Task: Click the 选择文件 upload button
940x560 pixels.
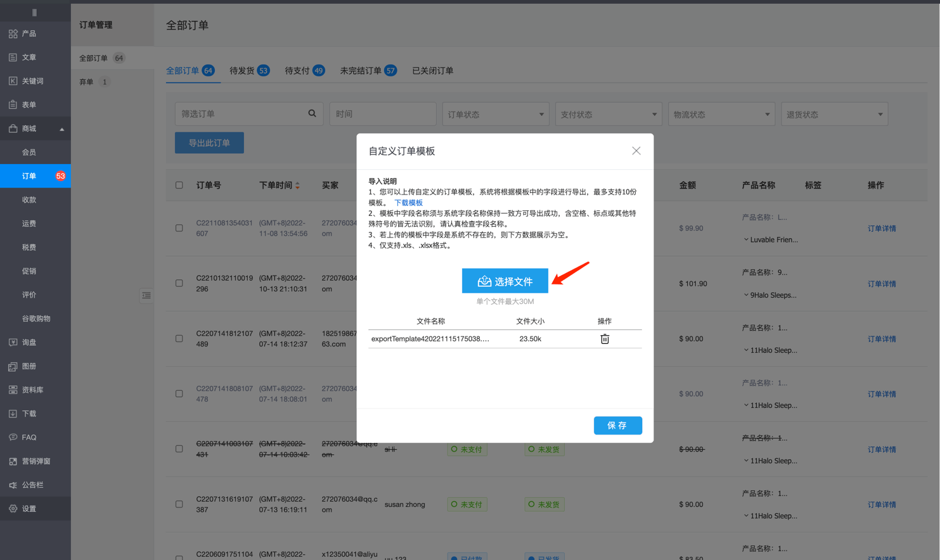Action: pos(505,281)
